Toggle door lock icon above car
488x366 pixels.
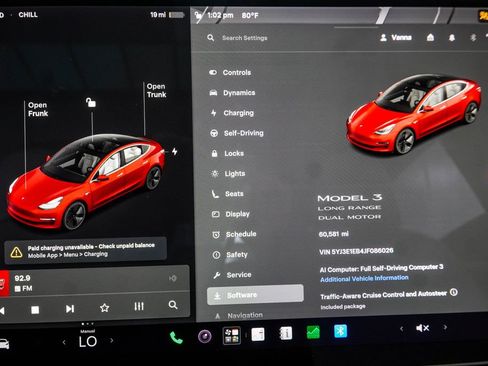[91, 102]
